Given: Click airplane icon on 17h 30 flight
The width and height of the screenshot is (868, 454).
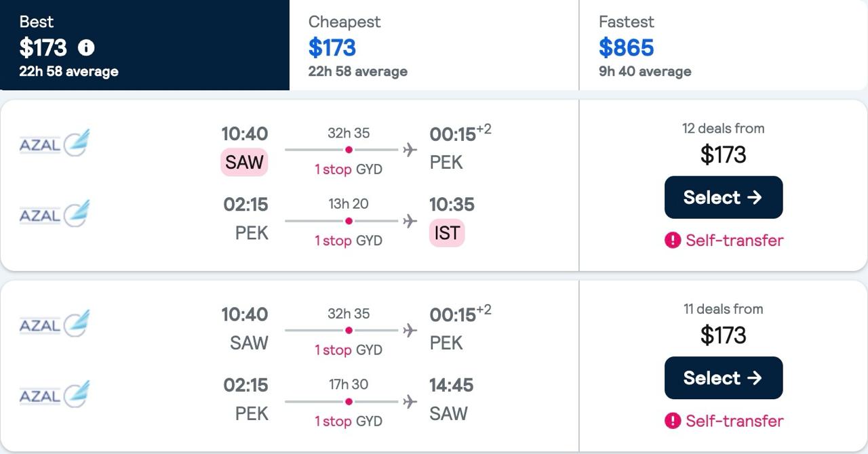Looking at the screenshot, I should [x=410, y=401].
